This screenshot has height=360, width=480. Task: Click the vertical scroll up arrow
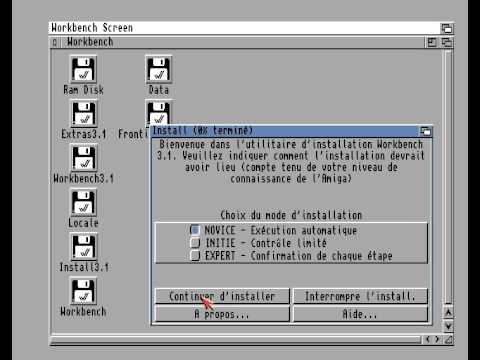click(448, 313)
